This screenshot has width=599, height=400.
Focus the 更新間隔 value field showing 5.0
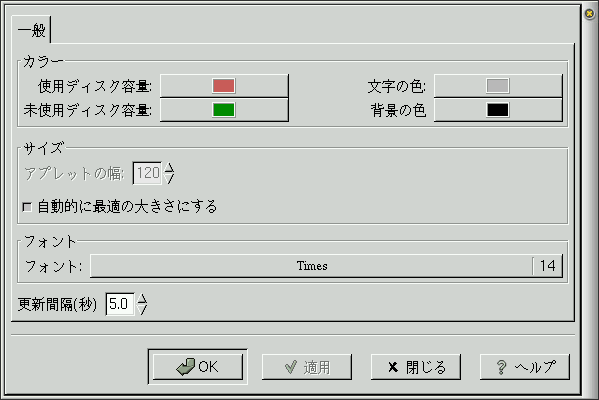[x=120, y=304]
